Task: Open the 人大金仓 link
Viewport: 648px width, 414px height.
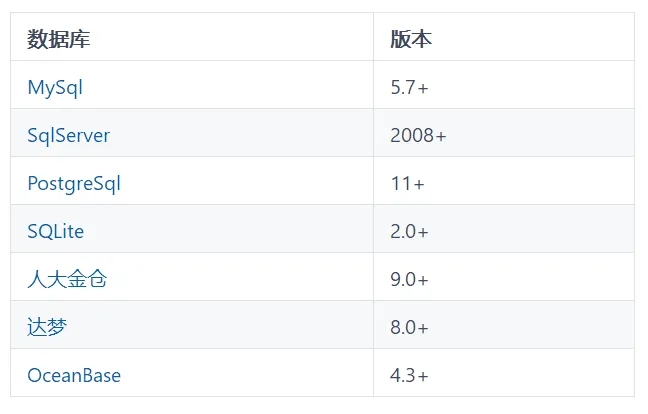Action: [x=67, y=279]
